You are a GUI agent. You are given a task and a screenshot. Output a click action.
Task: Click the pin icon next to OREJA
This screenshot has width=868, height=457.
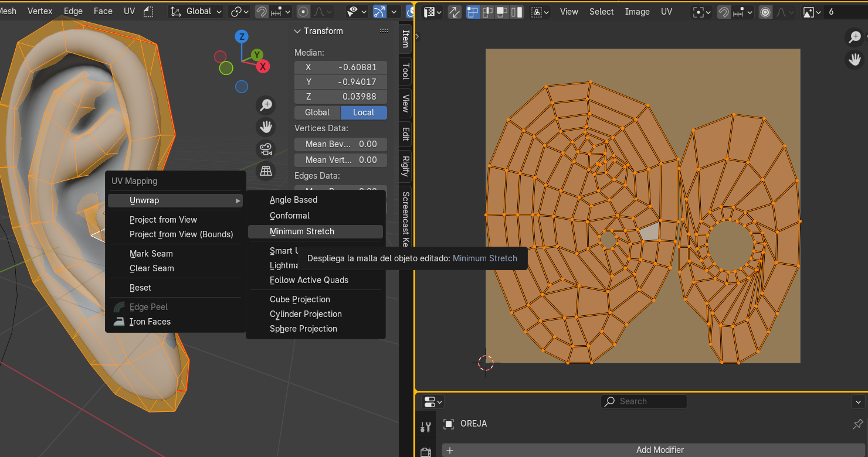857,424
